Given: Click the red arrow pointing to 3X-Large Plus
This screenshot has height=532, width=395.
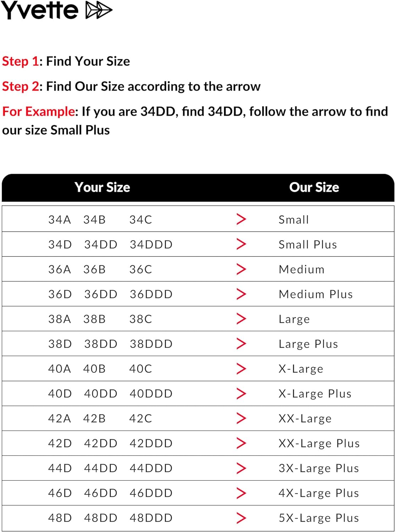Looking at the screenshot, I should (241, 468).
